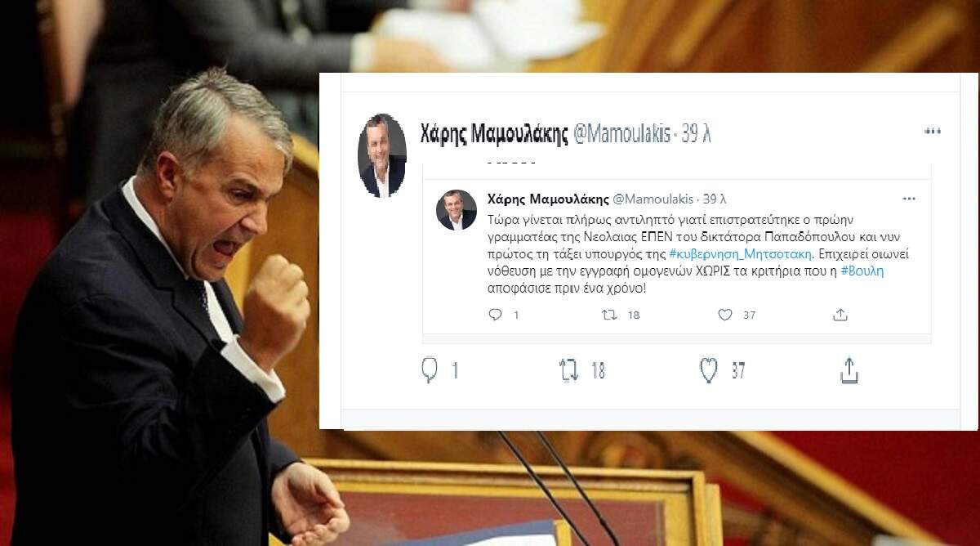Open the #Βουλη hashtag link
Viewport: 980px width, 546px height.
click(862, 271)
